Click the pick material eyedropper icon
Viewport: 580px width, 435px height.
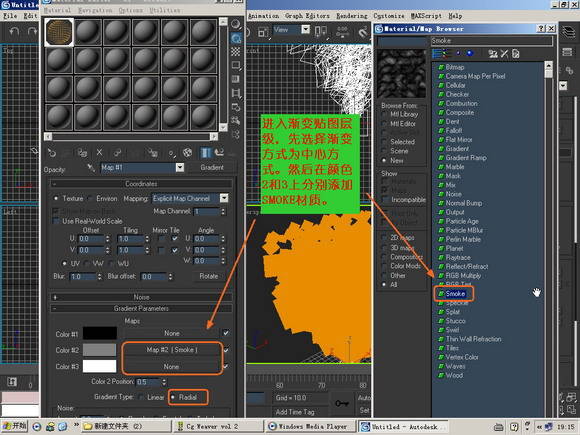(91, 168)
